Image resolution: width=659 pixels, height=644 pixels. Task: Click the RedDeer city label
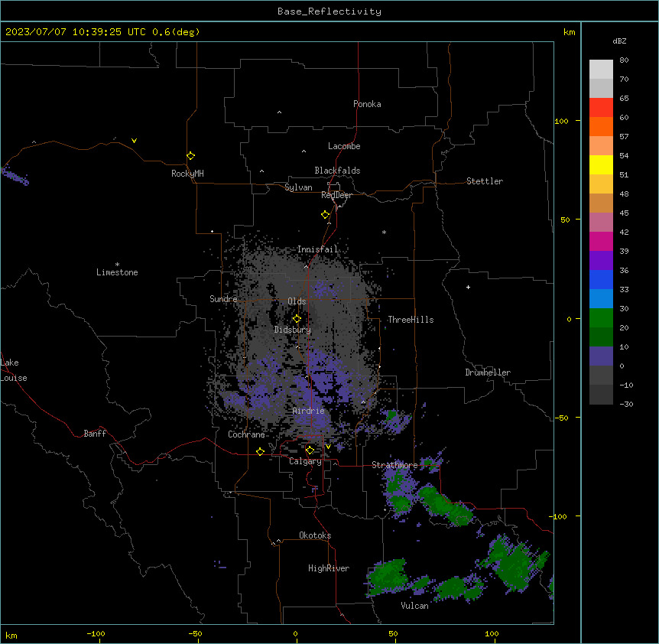point(336,195)
